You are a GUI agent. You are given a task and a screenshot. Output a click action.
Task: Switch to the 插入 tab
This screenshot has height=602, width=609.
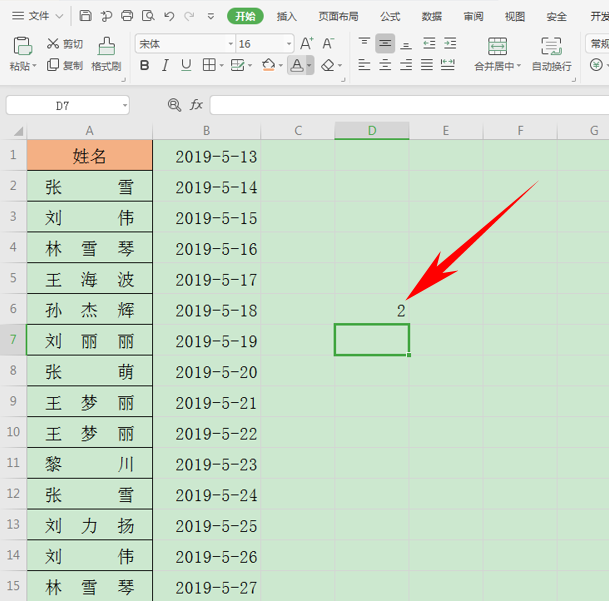click(x=286, y=16)
